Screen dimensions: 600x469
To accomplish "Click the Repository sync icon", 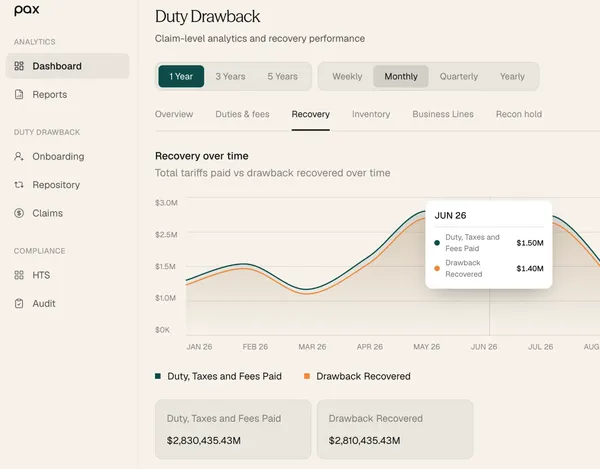I will coord(19,185).
